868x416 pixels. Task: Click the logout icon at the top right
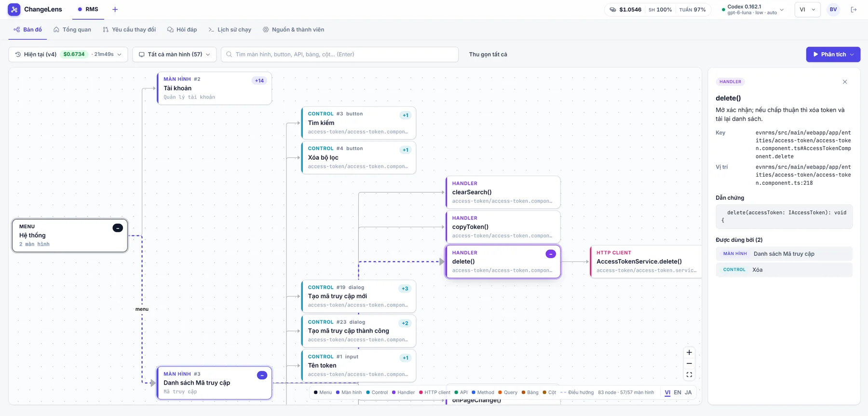tap(854, 10)
